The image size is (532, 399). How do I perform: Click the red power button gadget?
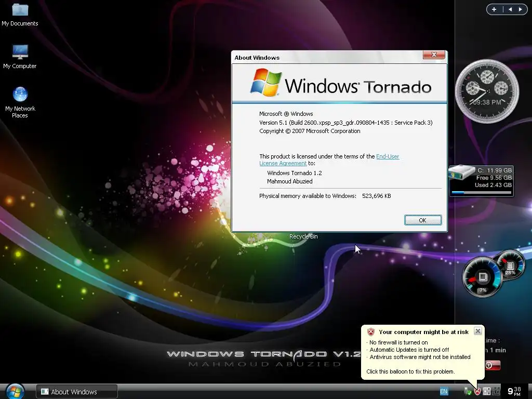(x=493, y=365)
